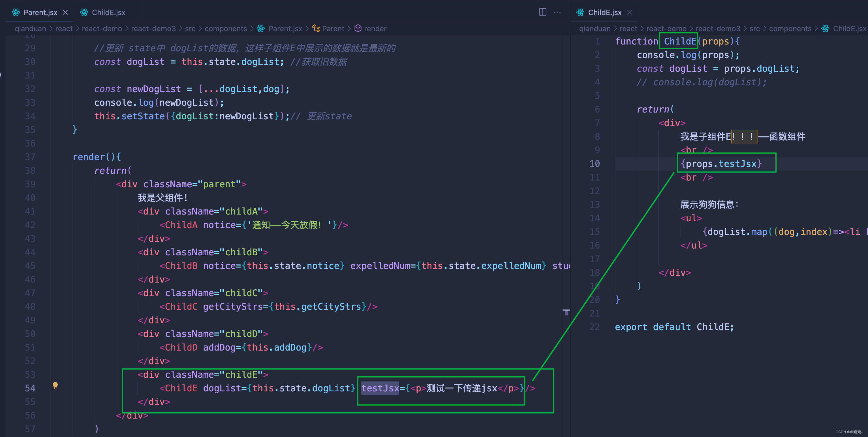Click '<ChildA' tag on line 42
Screen dimensions: 868x437
[x=178, y=225]
